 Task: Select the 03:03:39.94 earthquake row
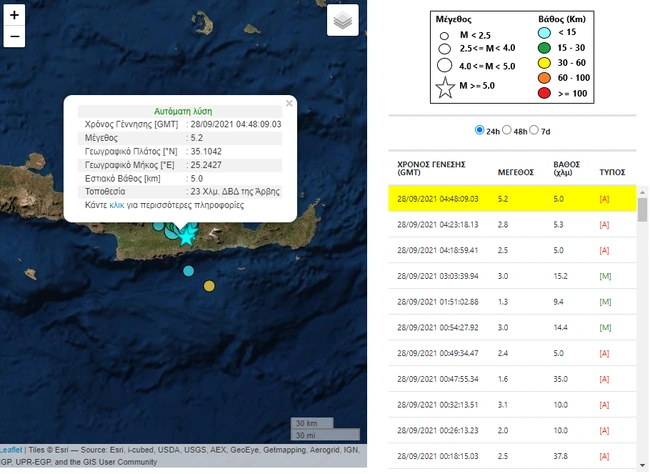click(x=512, y=276)
